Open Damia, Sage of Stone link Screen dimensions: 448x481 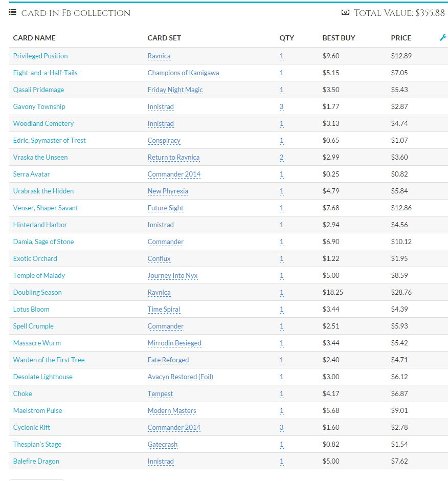pos(43,242)
